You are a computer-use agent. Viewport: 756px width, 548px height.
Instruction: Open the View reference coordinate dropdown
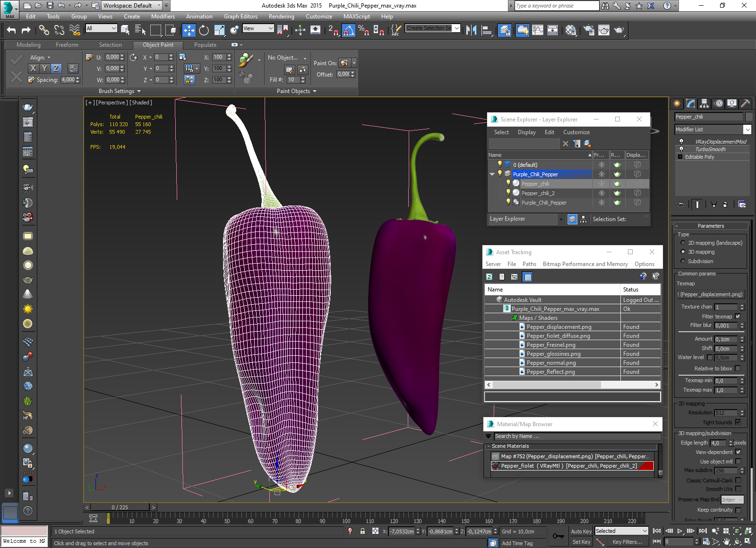[x=258, y=28]
